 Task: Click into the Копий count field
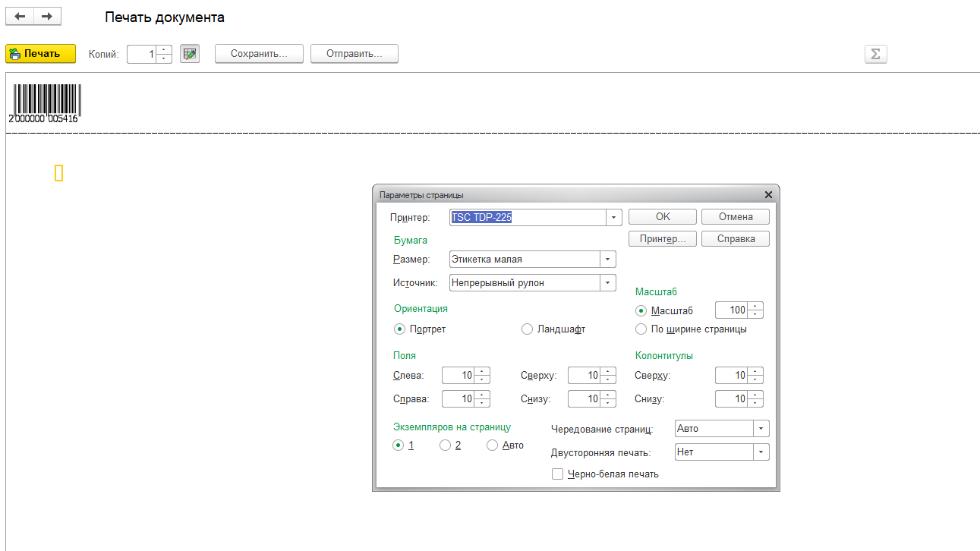142,54
